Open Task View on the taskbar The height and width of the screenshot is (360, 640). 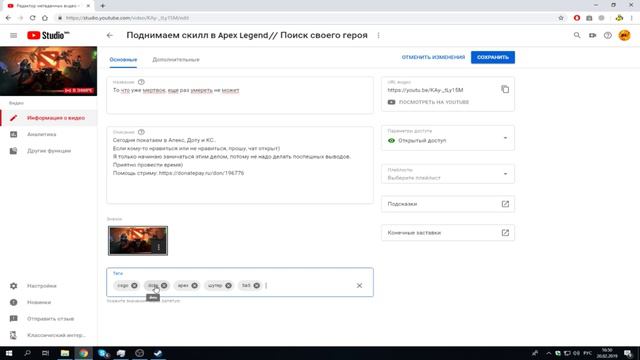[45, 353]
